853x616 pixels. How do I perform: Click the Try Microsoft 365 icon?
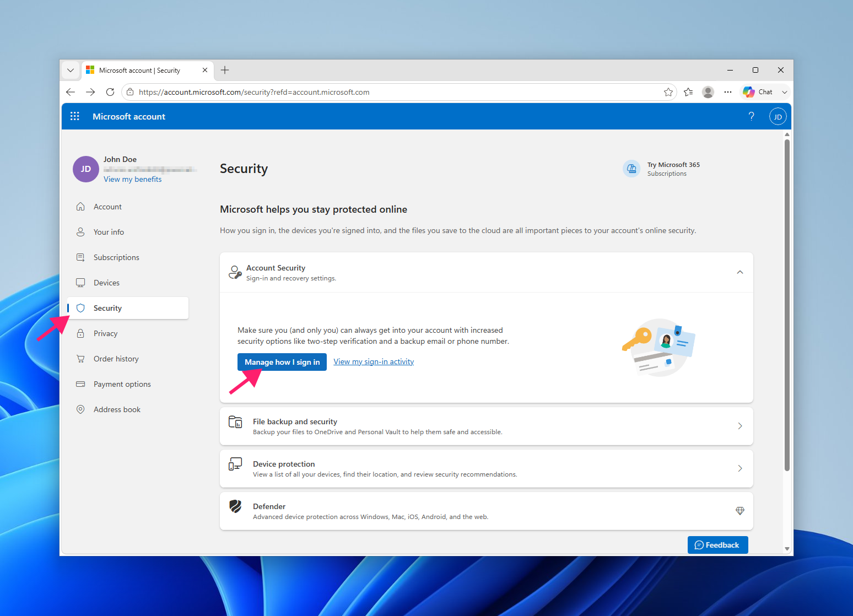[631, 169]
